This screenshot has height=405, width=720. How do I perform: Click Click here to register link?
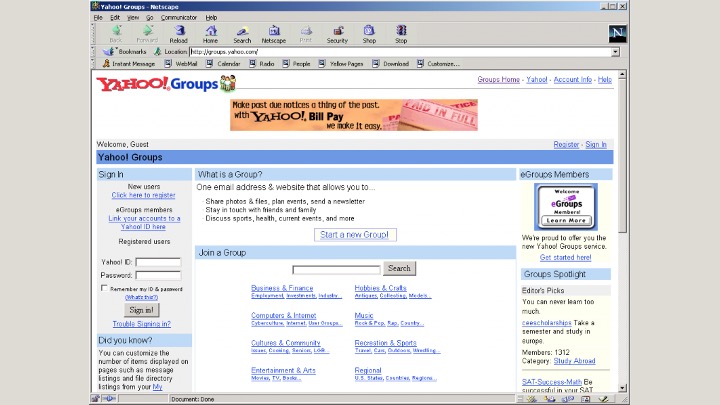[143, 195]
